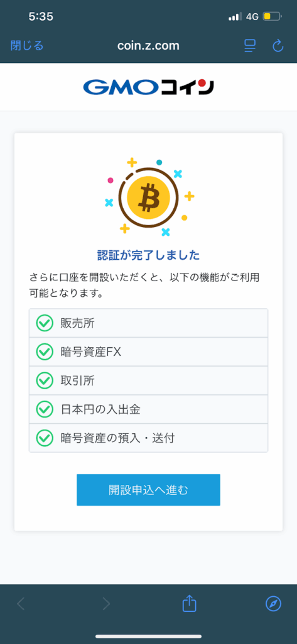Tap the forward arrow in bottom bar

coord(106,603)
